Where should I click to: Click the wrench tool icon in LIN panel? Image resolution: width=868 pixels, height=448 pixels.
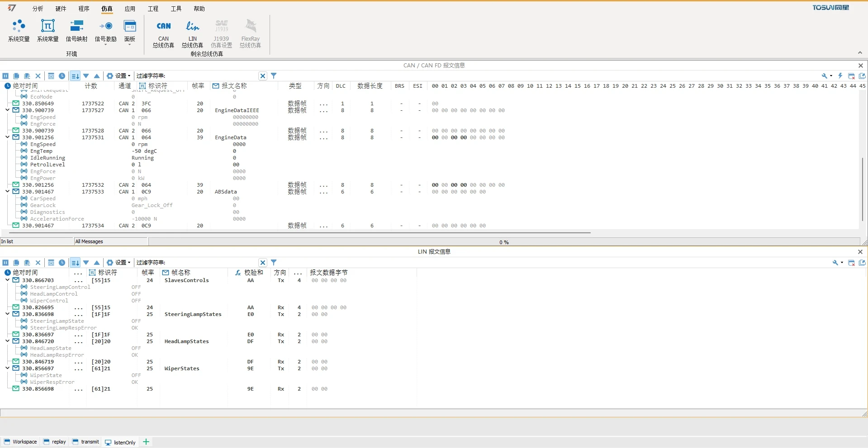point(835,263)
